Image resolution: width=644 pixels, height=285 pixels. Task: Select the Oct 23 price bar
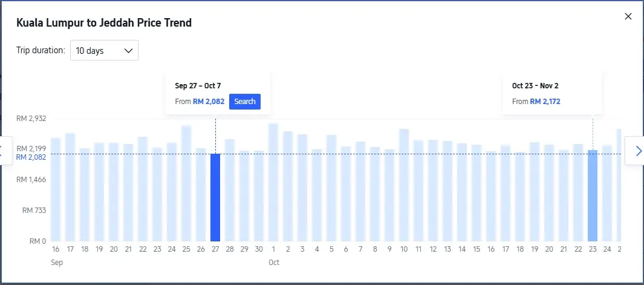point(593,195)
